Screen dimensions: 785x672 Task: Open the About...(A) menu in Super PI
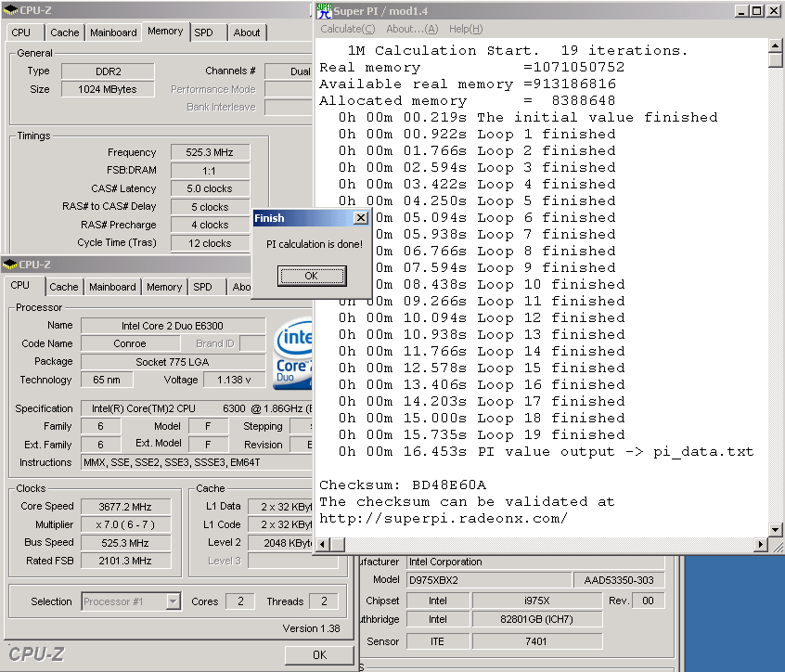[x=412, y=29]
